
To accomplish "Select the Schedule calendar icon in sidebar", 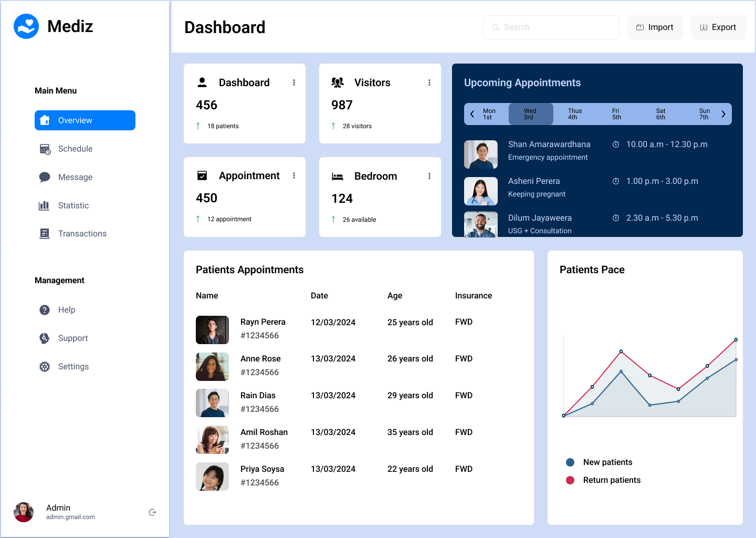I will pos(45,149).
